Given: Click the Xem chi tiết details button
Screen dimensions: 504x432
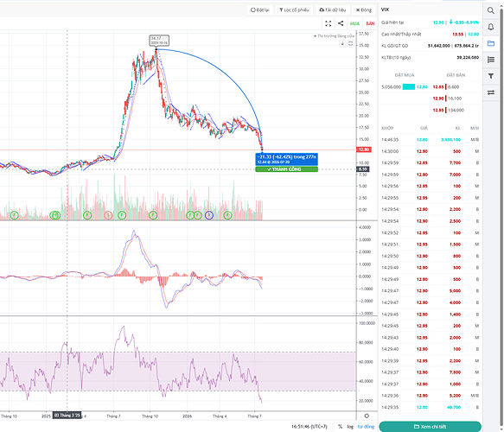Looking at the screenshot, I should [430, 427].
